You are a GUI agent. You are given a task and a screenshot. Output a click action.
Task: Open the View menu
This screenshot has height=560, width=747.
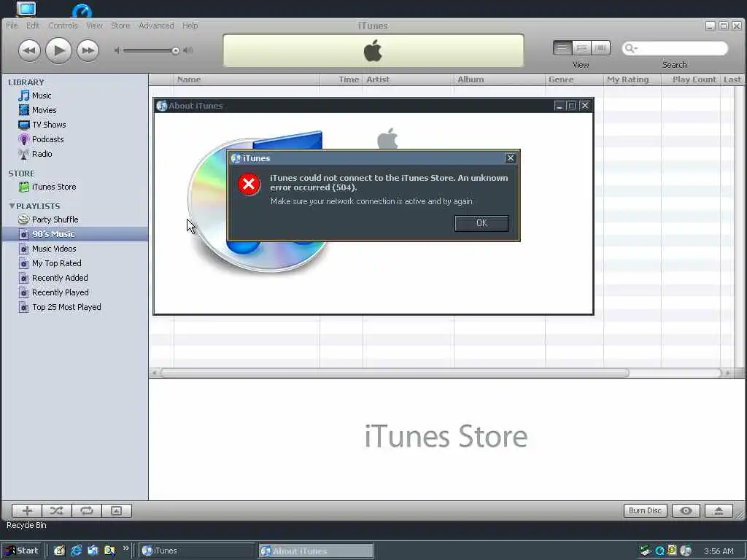coord(94,26)
